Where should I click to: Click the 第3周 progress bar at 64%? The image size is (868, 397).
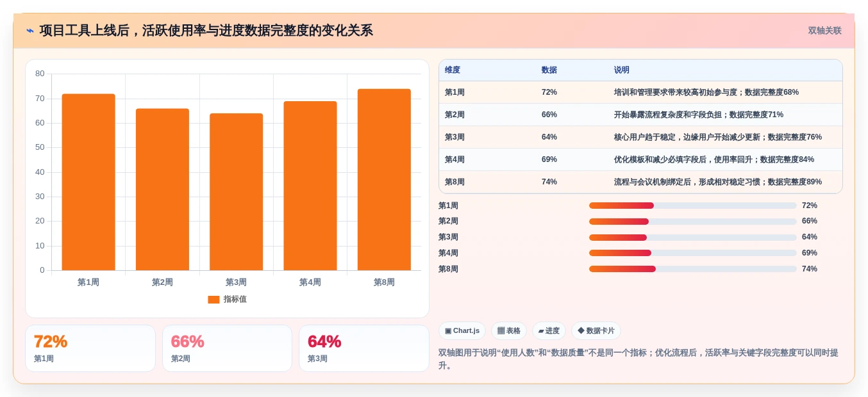[x=693, y=238]
